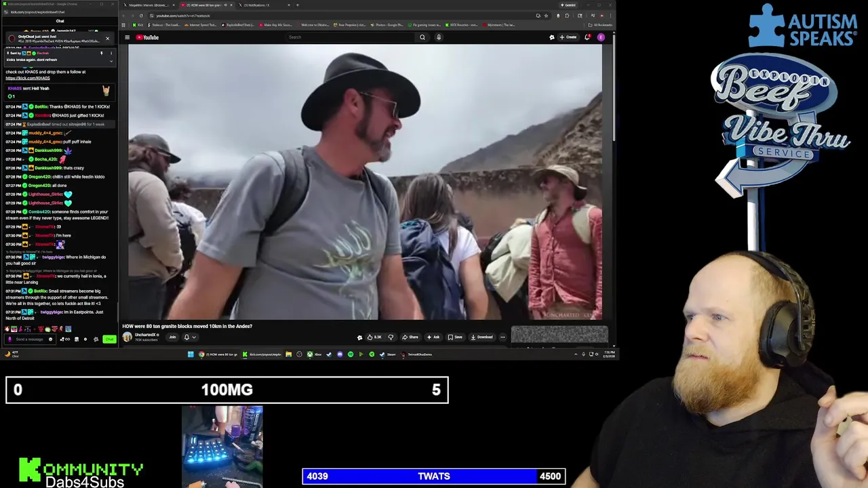Reload the YouTube page
868x488 pixels.
pos(141,16)
